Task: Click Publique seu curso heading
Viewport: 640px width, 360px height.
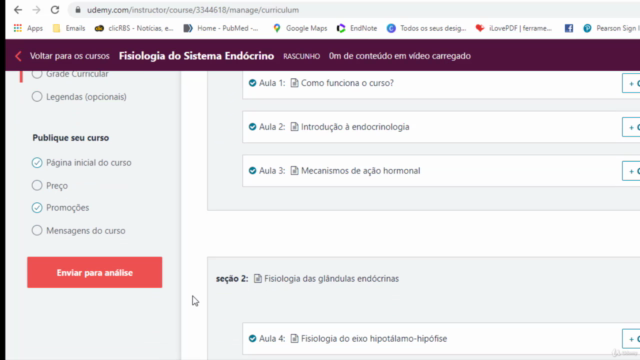Action: 71,138
